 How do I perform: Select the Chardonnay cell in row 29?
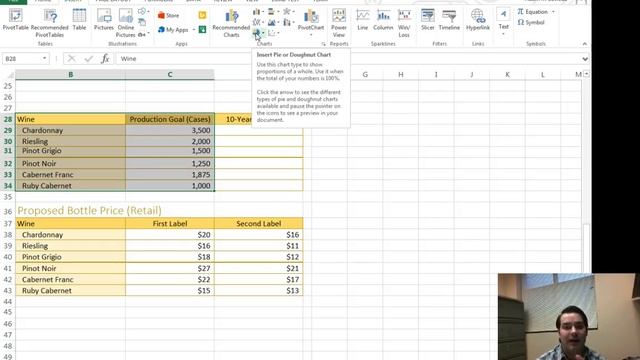pyautogui.click(x=70, y=130)
